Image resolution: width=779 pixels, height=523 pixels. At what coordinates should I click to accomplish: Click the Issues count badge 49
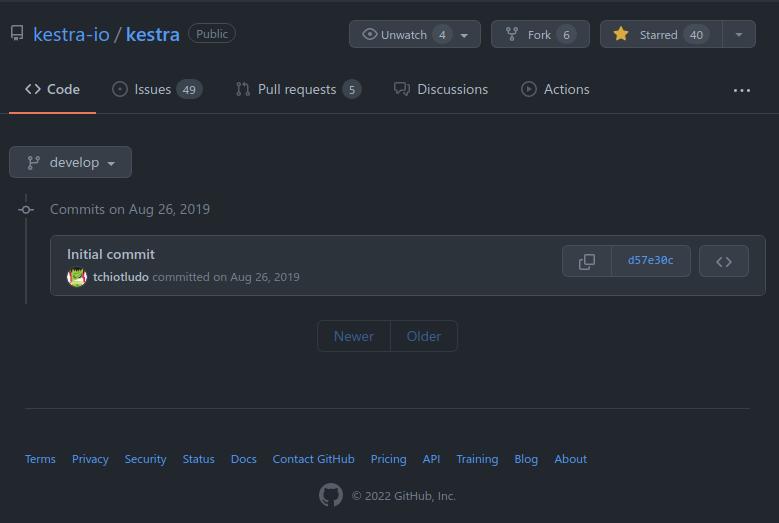tap(189, 90)
